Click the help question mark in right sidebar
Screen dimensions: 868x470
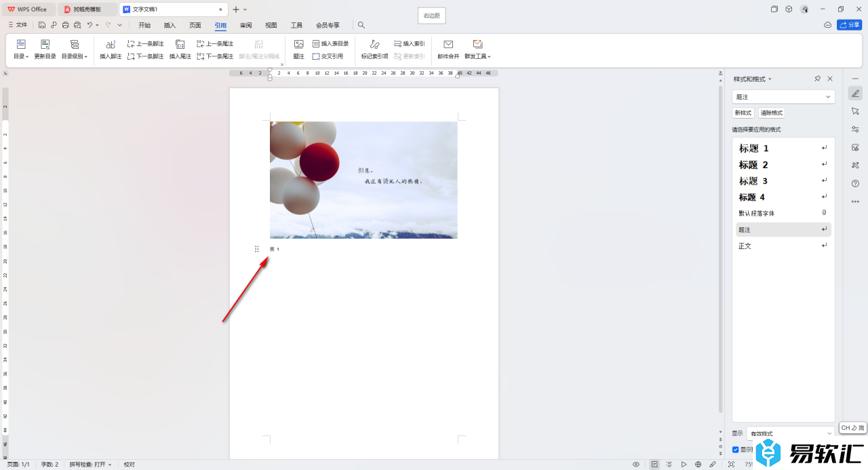click(855, 183)
